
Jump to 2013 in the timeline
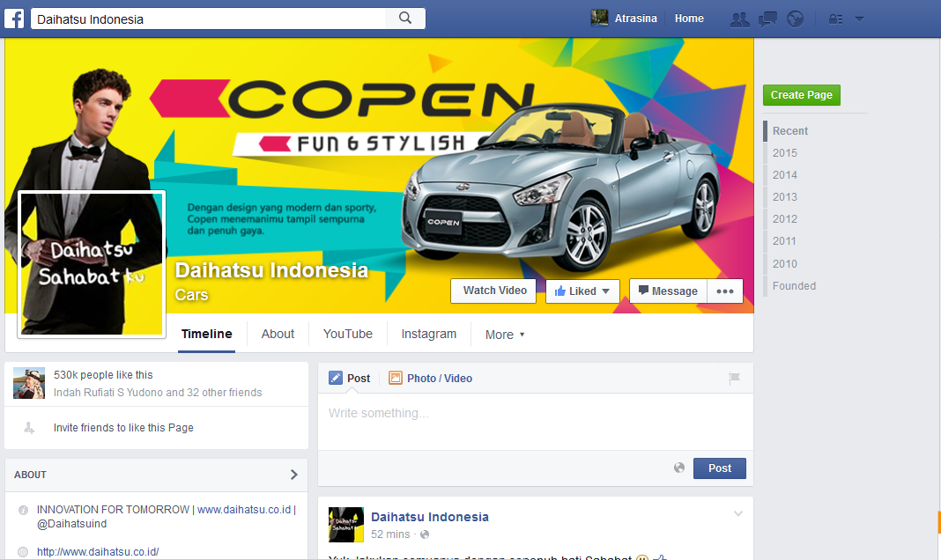pyautogui.click(x=785, y=196)
